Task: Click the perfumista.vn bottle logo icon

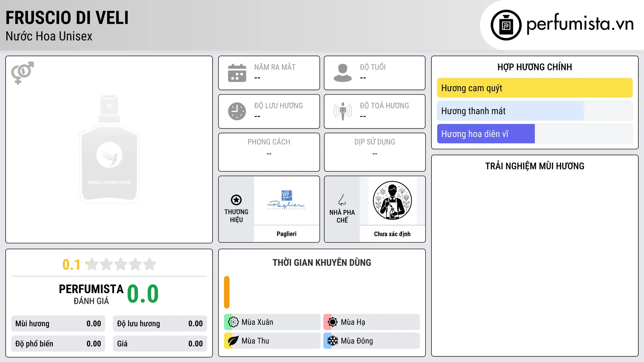Action: (x=506, y=25)
